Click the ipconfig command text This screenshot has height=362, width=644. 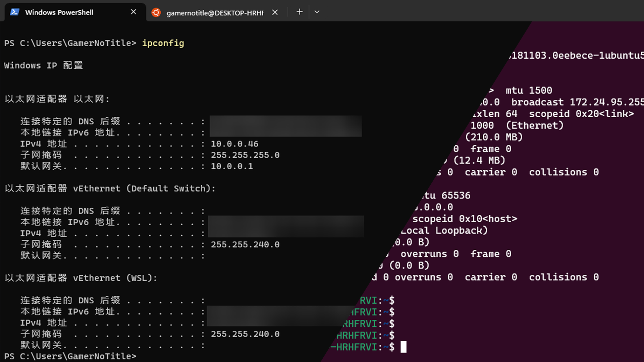[163, 43]
